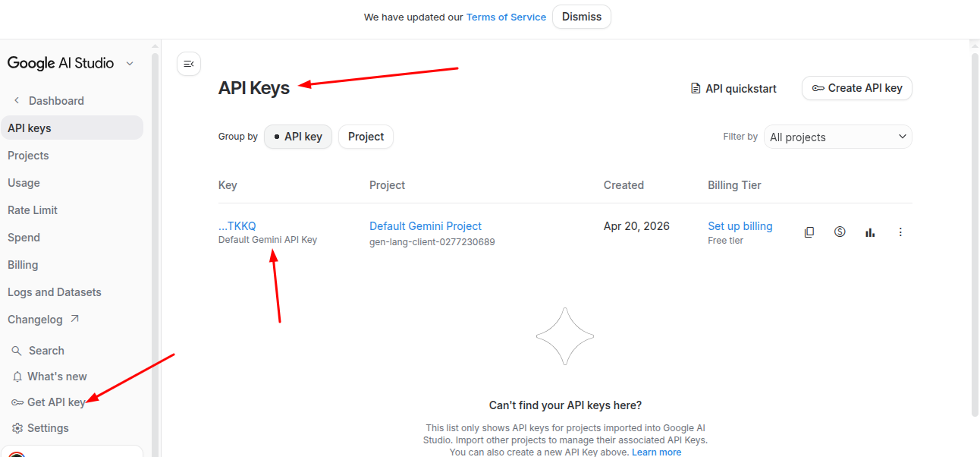980x457 pixels.
Task: Open billing dollar icon for the key
Action: tap(840, 232)
